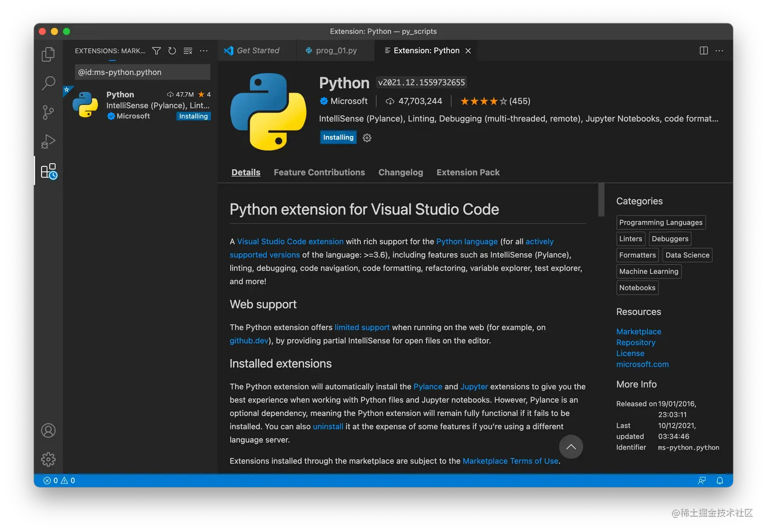Screen dimensions: 767x532
Task: Open the Extension Pack tab
Action: click(468, 172)
